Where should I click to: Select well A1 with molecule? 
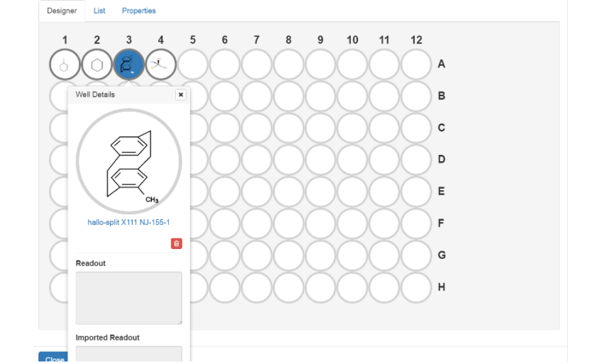click(x=65, y=64)
